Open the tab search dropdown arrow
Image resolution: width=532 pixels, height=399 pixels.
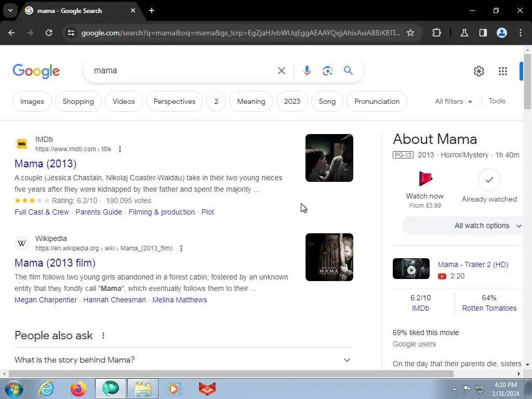[x=10, y=10]
